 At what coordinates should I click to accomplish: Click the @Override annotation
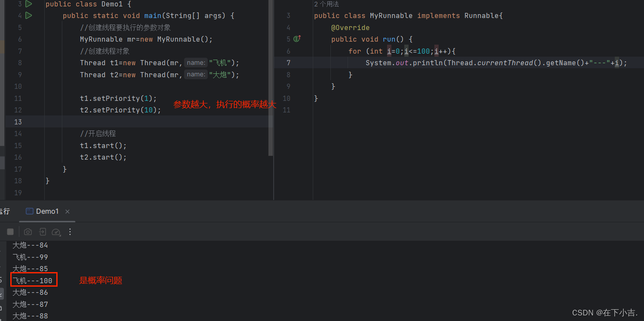click(x=350, y=27)
